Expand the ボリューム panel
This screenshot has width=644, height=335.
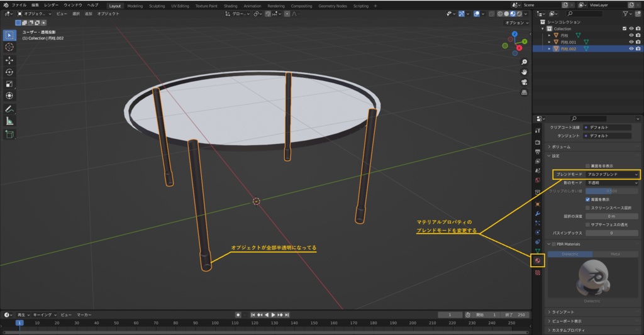click(560, 146)
